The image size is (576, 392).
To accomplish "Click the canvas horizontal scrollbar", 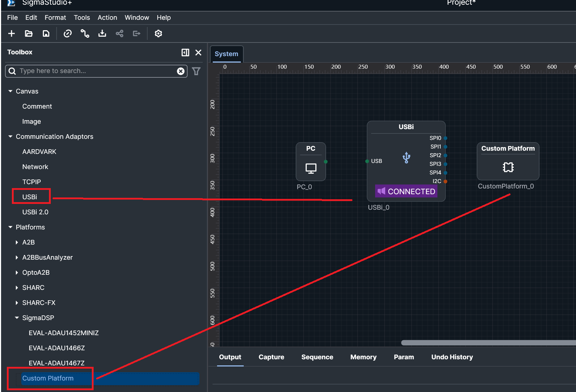I will (x=489, y=343).
